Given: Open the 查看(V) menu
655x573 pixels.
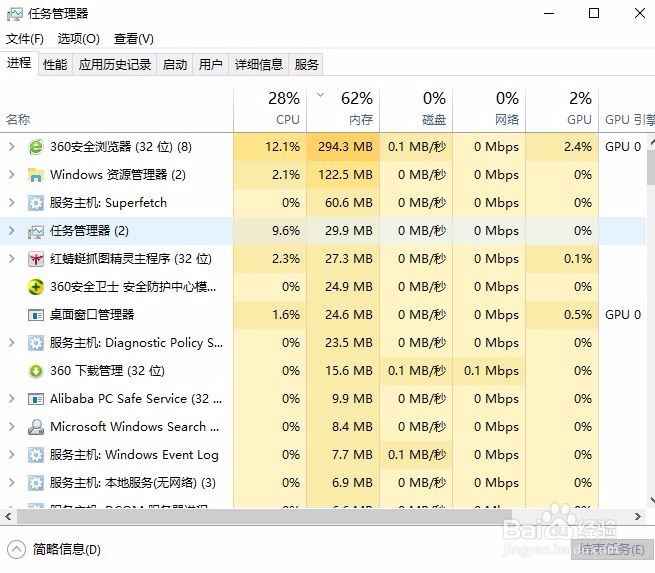Looking at the screenshot, I should [x=134, y=39].
